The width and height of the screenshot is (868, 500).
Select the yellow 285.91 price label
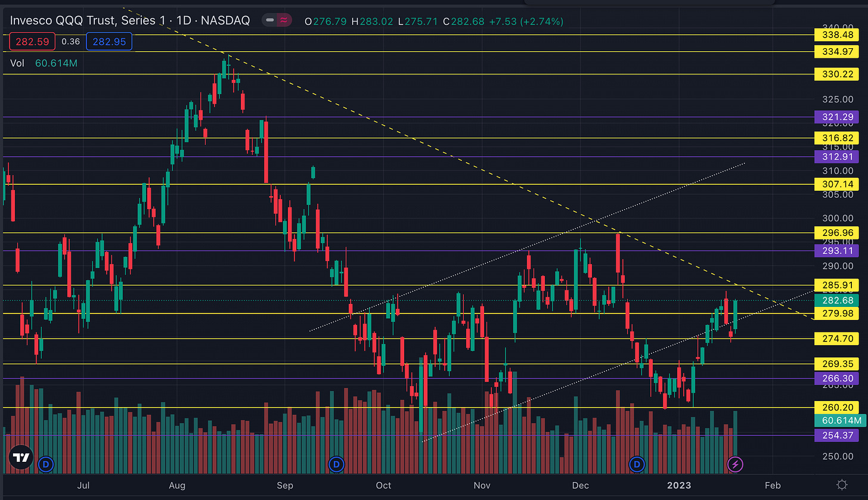point(838,285)
